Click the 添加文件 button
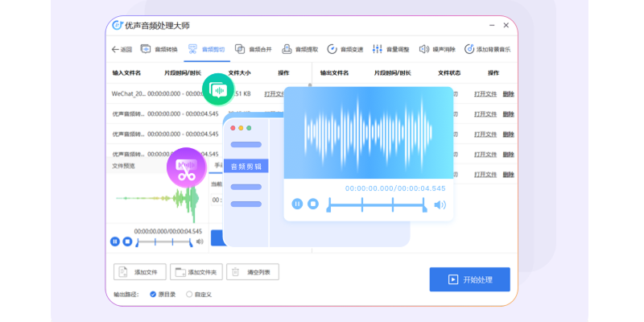 pyautogui.click(x=141, y=272)
